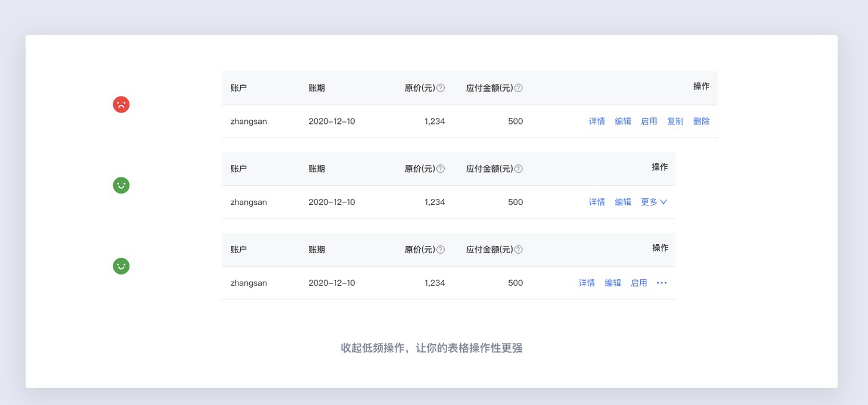Click 编辑 in the bottom table row

pyautogui.click(x=613, y=283)
